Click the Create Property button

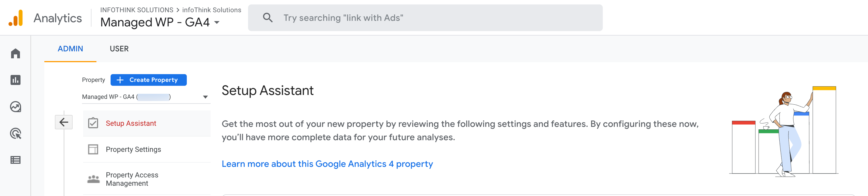[149, 80]
